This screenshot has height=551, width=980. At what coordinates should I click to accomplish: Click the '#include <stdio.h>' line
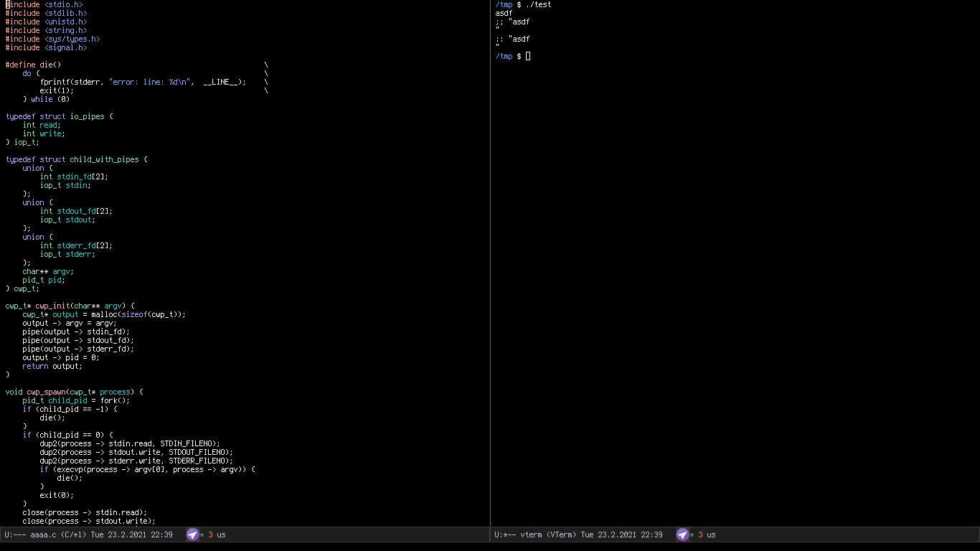click(44, 4)
